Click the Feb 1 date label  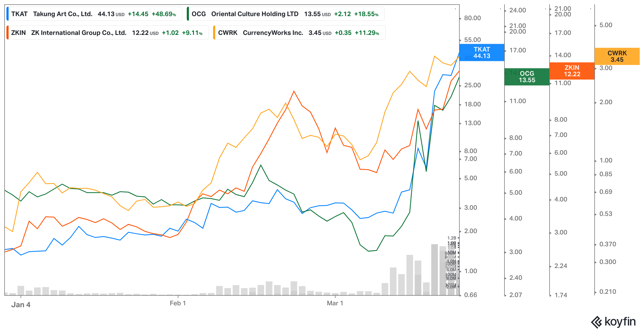(x=178, y=303)
